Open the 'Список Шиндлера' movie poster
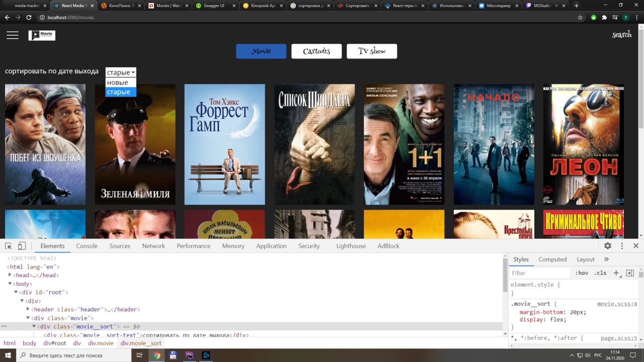 tap(314, 144)
